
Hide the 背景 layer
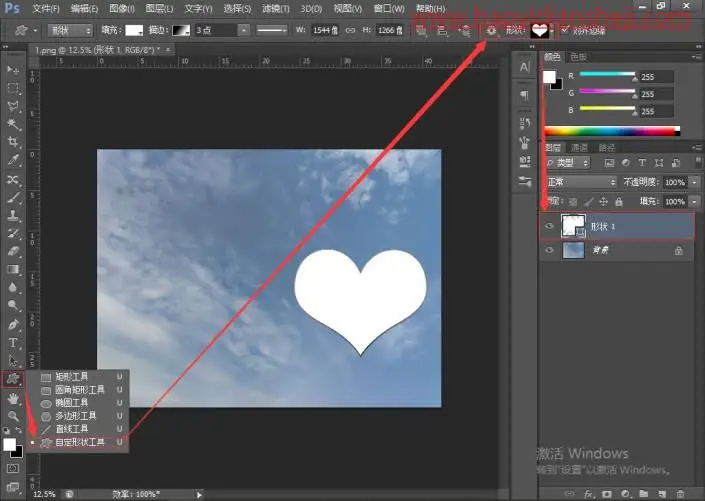click(549, 250)
